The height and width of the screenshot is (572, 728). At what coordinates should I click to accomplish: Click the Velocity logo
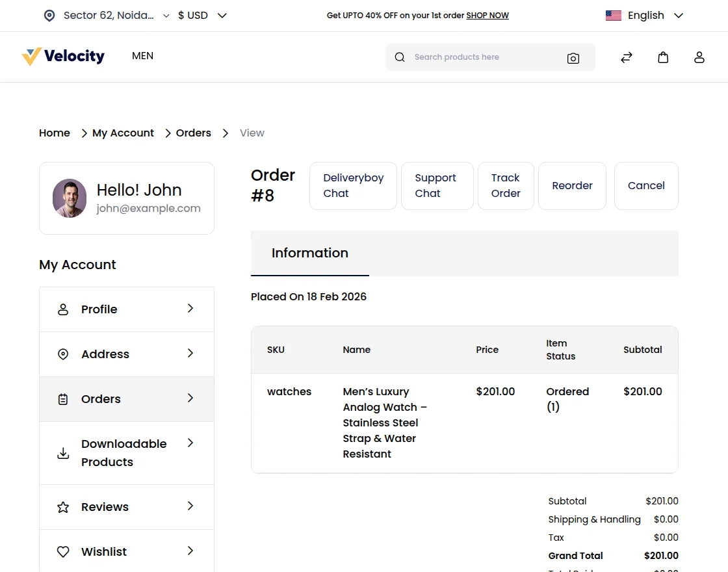(63, 57)
